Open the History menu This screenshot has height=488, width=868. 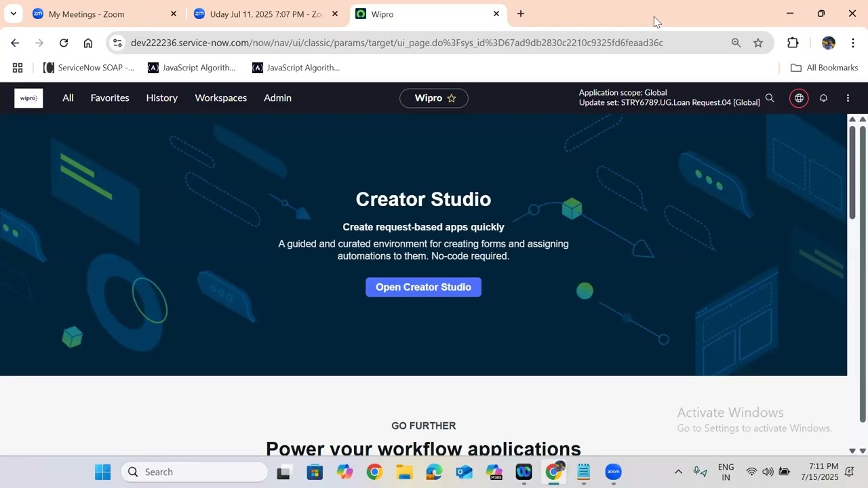[x=162, y=98]
